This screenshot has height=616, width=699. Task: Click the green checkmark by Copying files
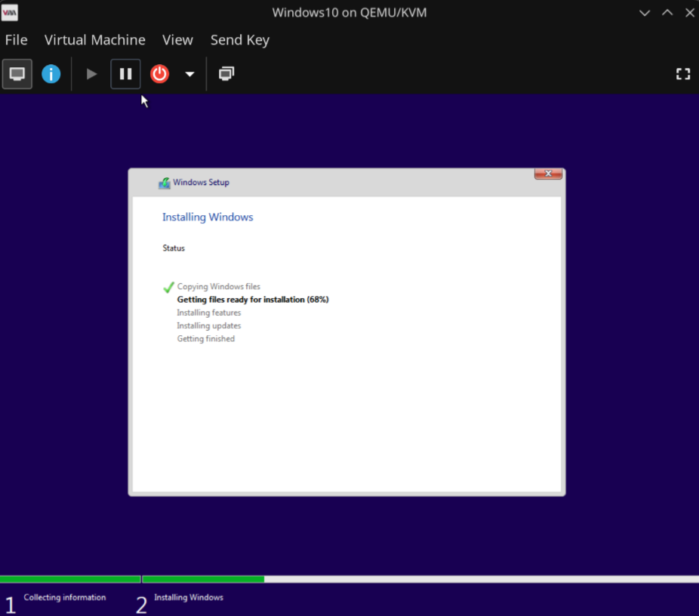(x=168, y=288)
